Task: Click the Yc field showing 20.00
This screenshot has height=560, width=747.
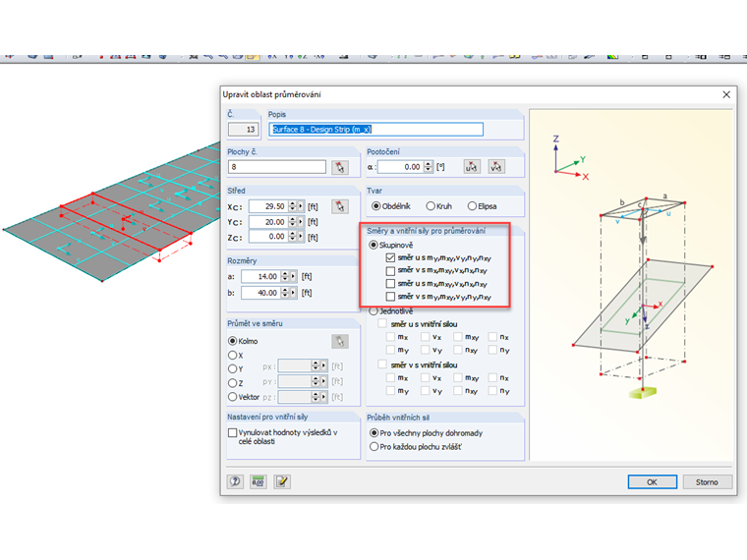Action: click(268, 222)
